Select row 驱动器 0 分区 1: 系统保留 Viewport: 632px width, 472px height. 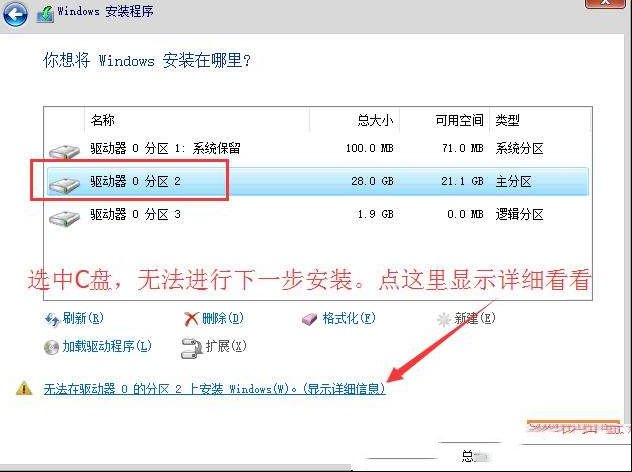[x=318, y=149]
